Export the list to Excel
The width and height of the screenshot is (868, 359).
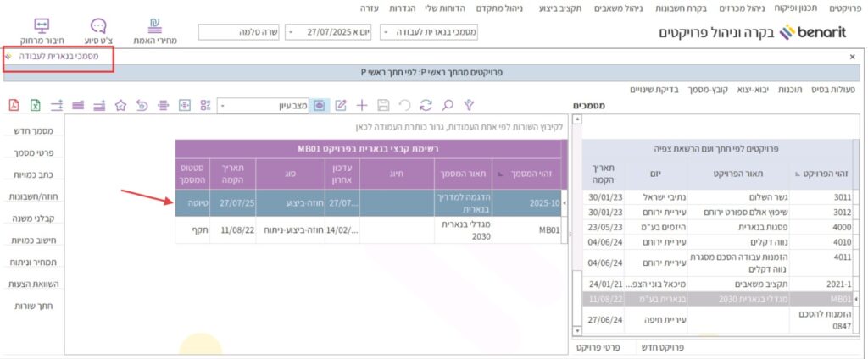point(35,105)
